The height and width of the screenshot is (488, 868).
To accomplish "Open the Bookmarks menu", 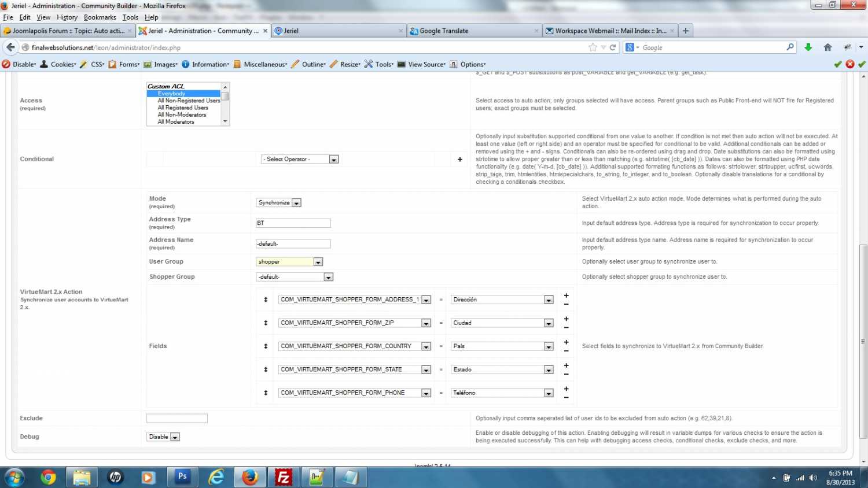I will [100, 17].
